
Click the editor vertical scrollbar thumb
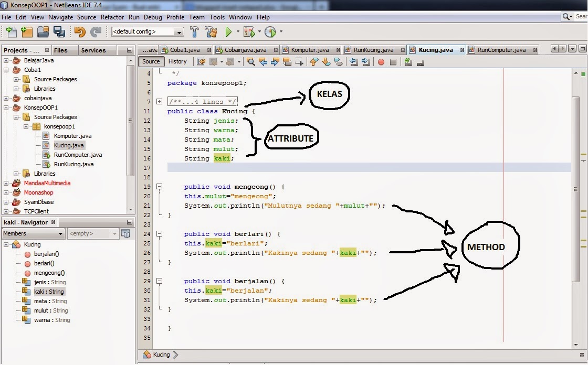(x=575, y=189)
